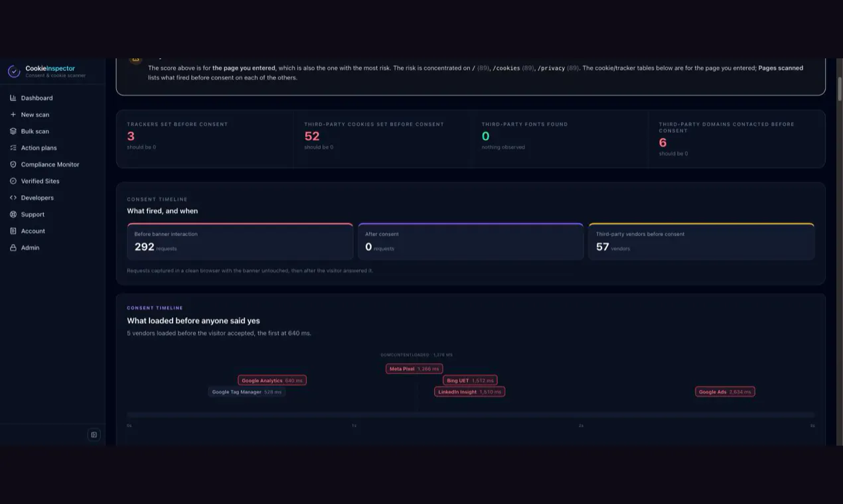The image size is (843, 504).
Task: Click the /privacy path in the summary
Action: click(x=551, y=68)
